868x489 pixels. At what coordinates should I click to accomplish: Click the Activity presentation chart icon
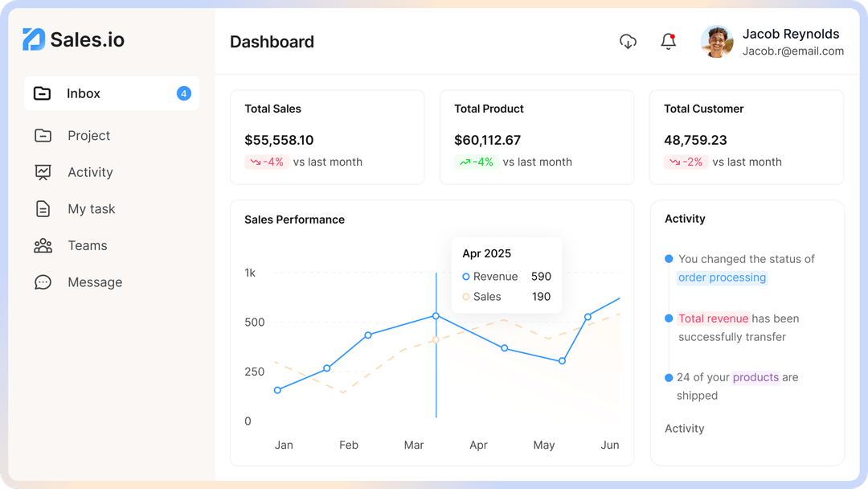tap(43, 172)
